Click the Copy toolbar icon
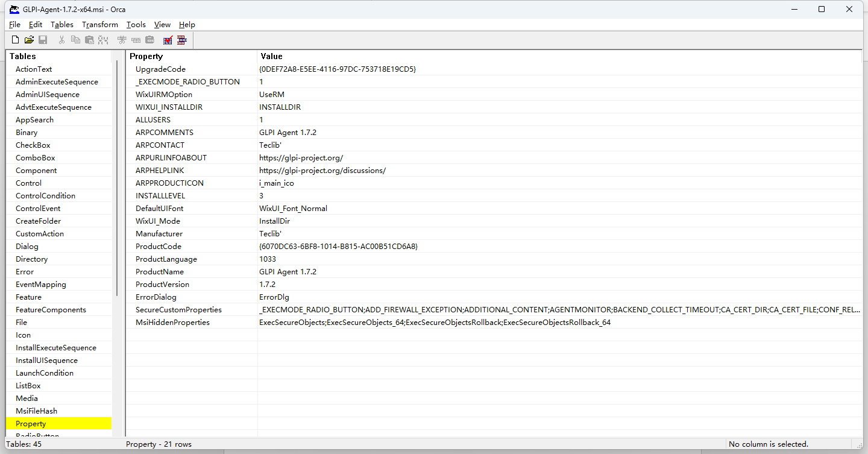The image size is (868, 454). tap(75, 40)
